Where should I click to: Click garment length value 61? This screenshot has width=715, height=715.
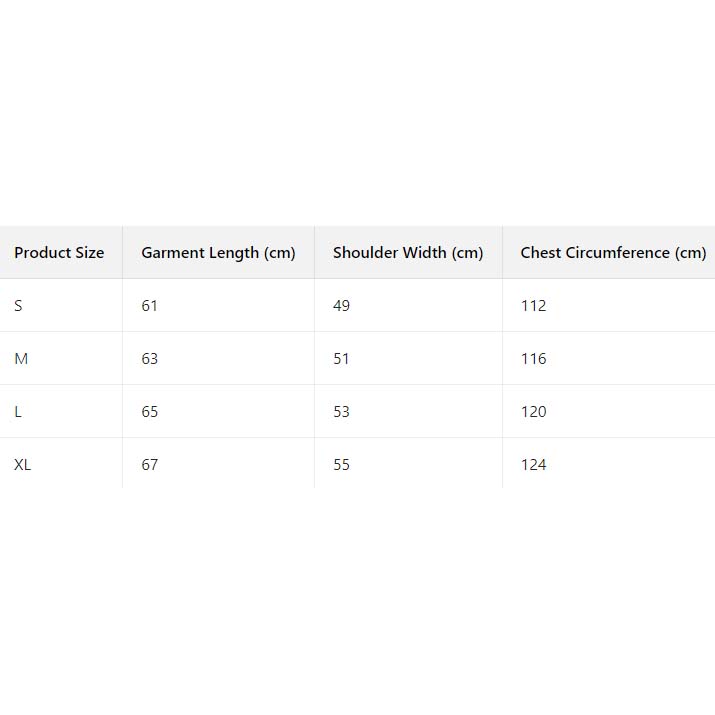pyautogui.click(x=150, y=306)
